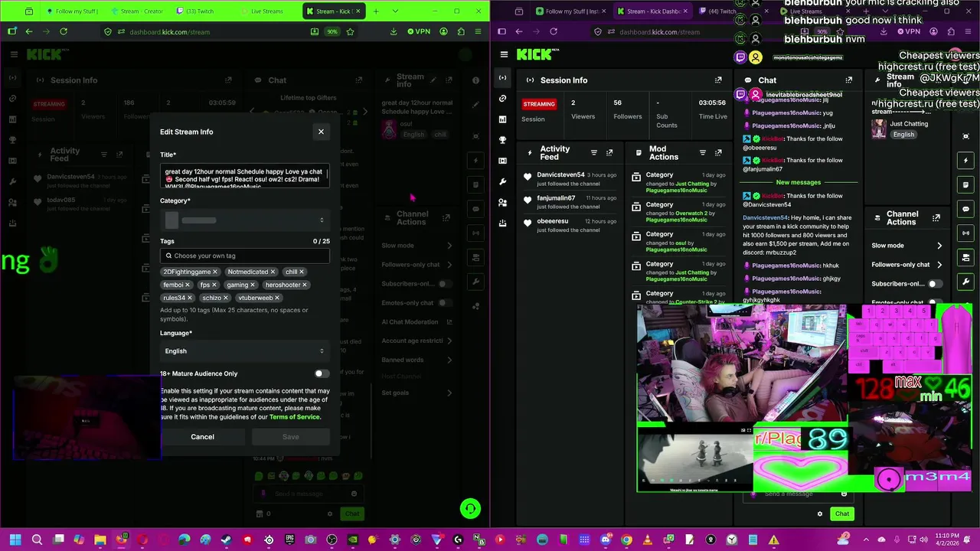Screen dimensions: 980x551
Task: Open Windows taskbar search
Action: pyautogui.click(x=37, y=540)
